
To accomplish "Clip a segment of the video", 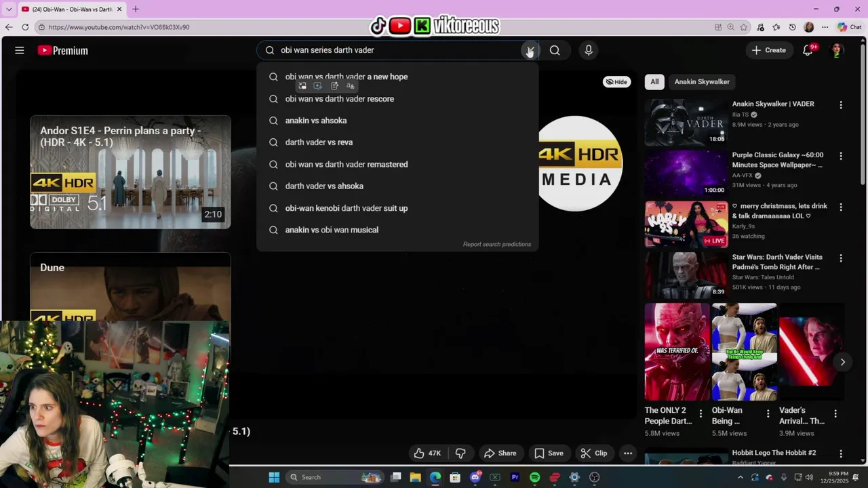I will [x=594, y=453].
